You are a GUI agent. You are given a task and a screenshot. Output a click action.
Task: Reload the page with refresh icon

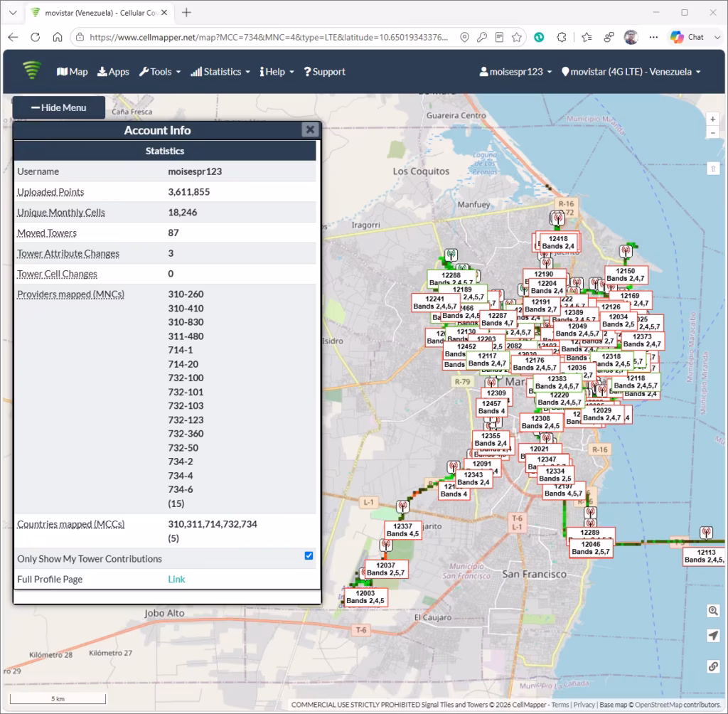point(36,37)
